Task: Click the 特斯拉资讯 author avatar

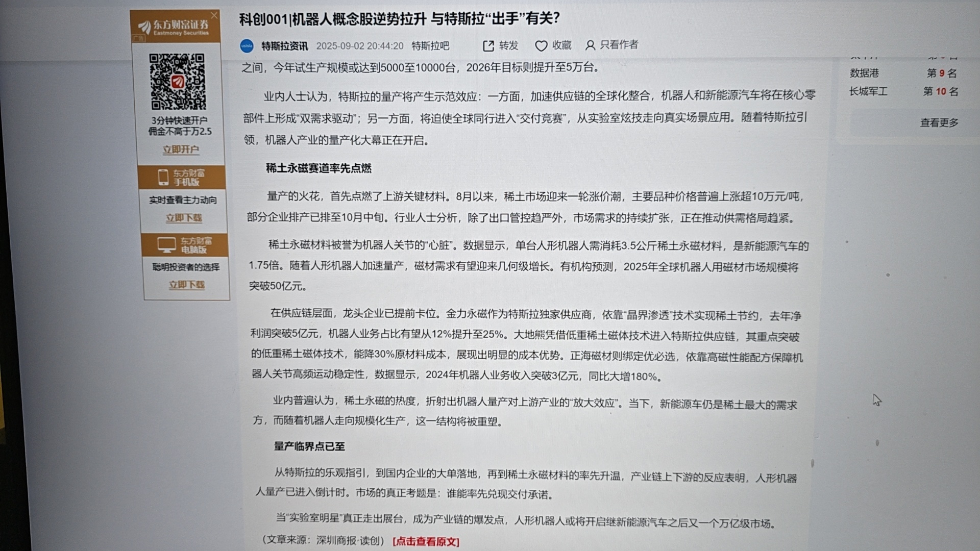Action: coord(247,46)
